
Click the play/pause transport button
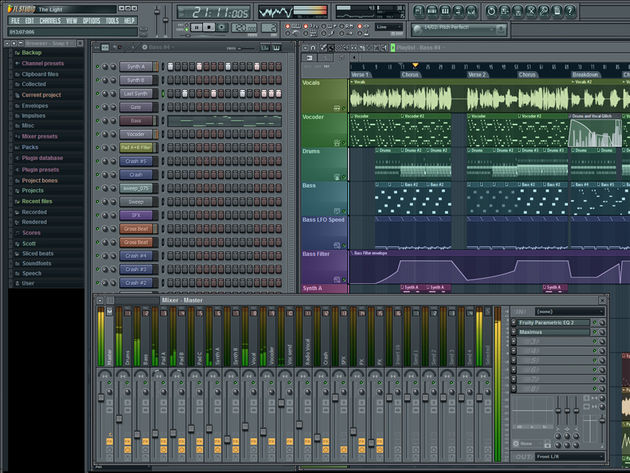pos(196,27)
